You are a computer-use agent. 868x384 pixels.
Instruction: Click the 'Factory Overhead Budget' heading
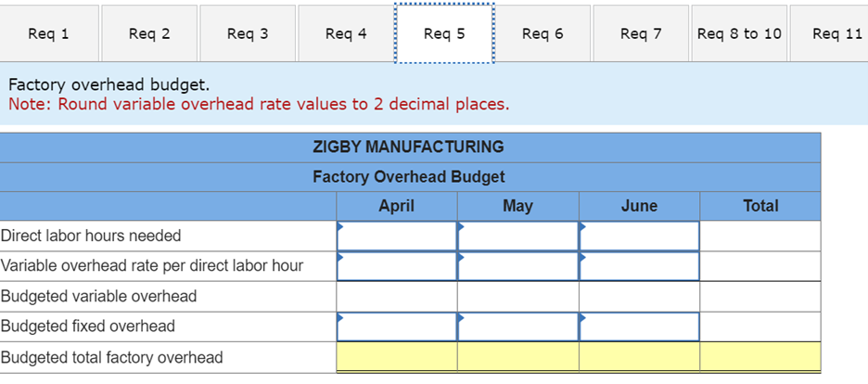pyautogui.click(x=409, y=177)
